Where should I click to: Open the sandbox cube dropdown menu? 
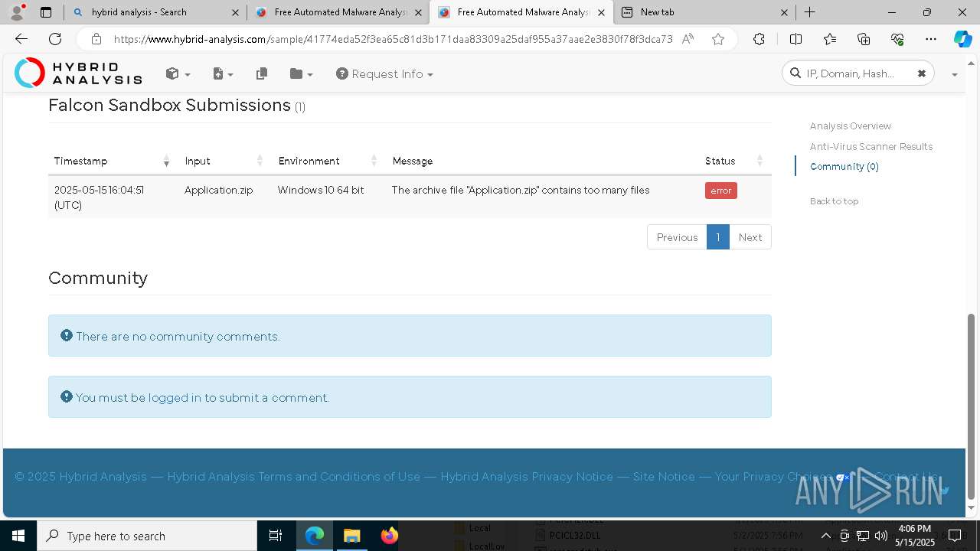click(x=178, y=73)
